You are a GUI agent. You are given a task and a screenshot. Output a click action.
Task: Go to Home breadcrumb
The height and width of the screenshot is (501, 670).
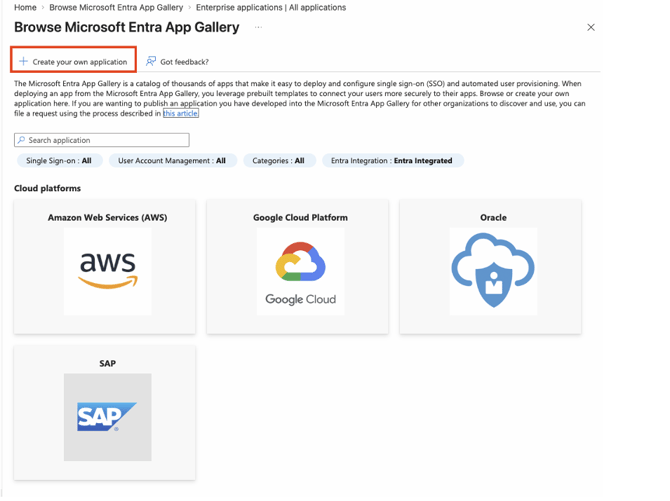click(25, 7)
